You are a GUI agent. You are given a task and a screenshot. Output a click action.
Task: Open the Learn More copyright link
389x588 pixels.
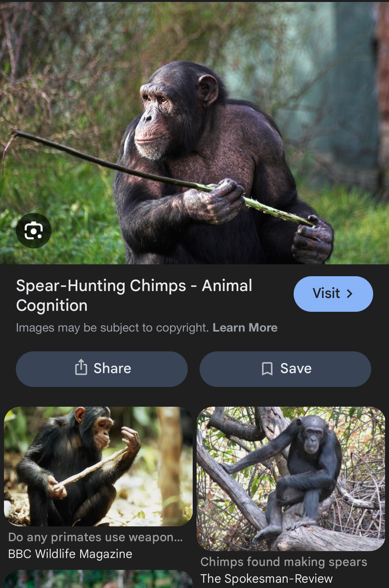pyautogui.click(x=245, y=328)
